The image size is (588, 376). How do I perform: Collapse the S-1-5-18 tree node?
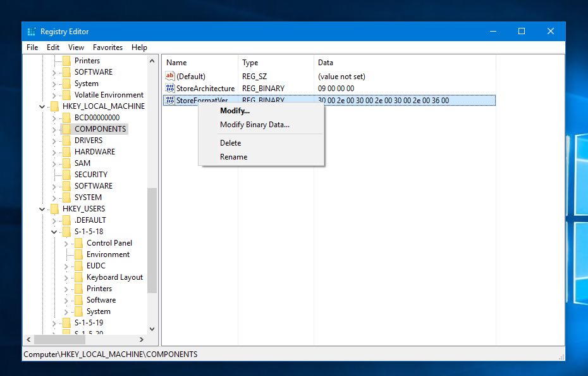[x=54, y=232]
